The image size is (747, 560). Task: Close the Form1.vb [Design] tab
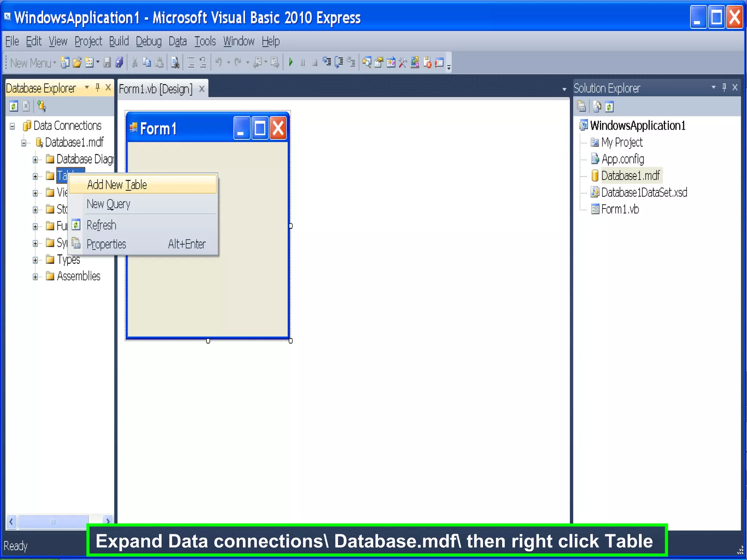pos(202,89)
